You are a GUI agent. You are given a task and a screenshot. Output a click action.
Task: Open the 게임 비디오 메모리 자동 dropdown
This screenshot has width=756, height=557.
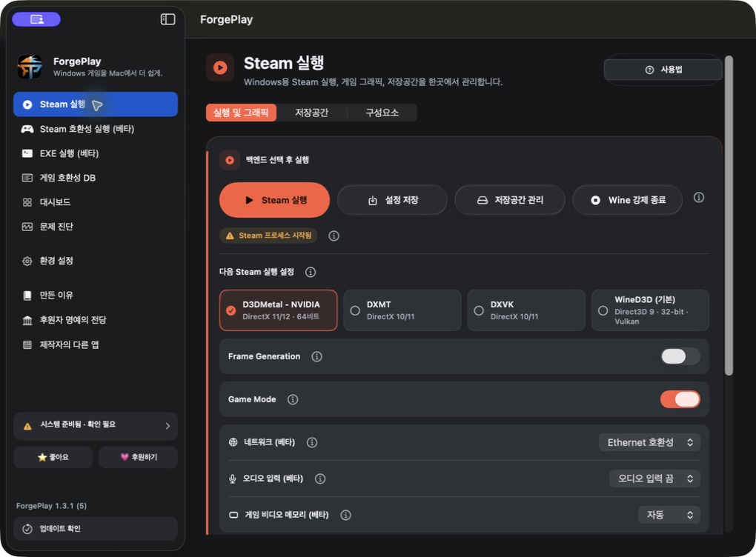669,515
